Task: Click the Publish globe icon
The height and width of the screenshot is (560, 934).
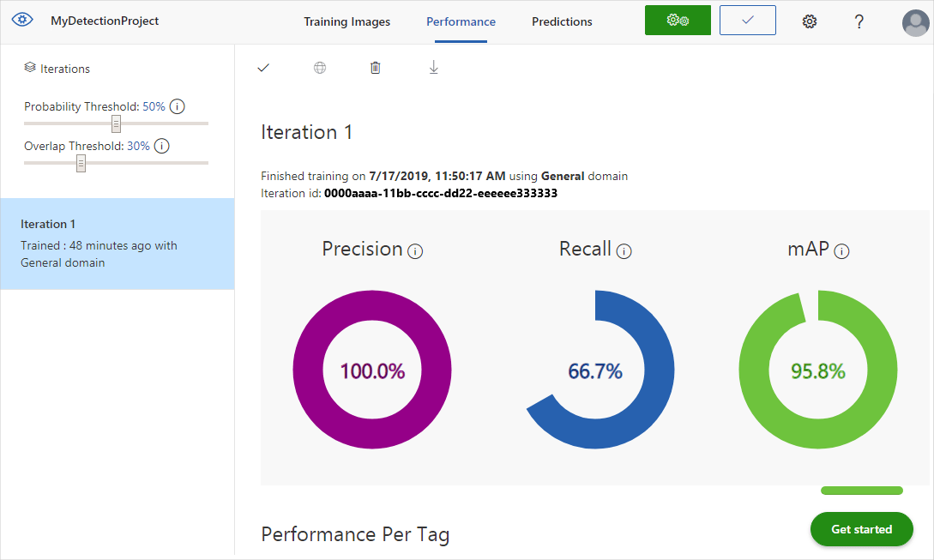Action: [320, 67]
